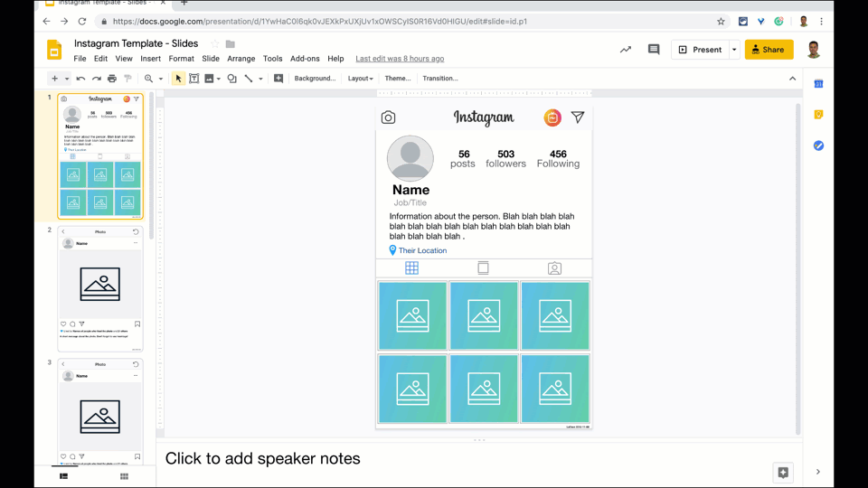
Task: Select the Paint format tool
Action: pyautogui.click(x=127, y=79)
